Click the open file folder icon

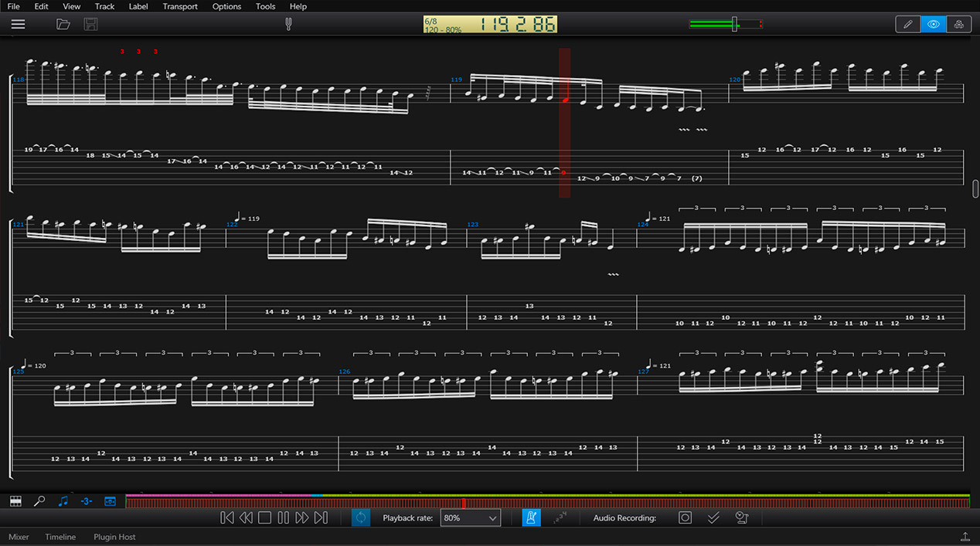click(63, 24)
